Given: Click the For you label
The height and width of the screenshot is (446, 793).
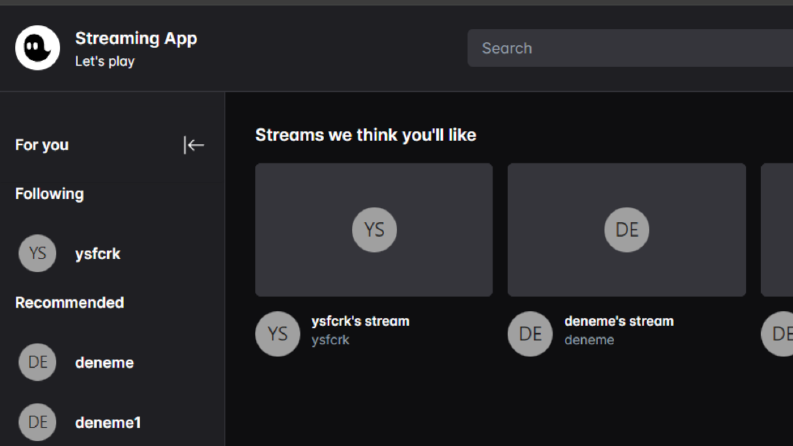Looking at the screenshot, I should pos(42,145).
